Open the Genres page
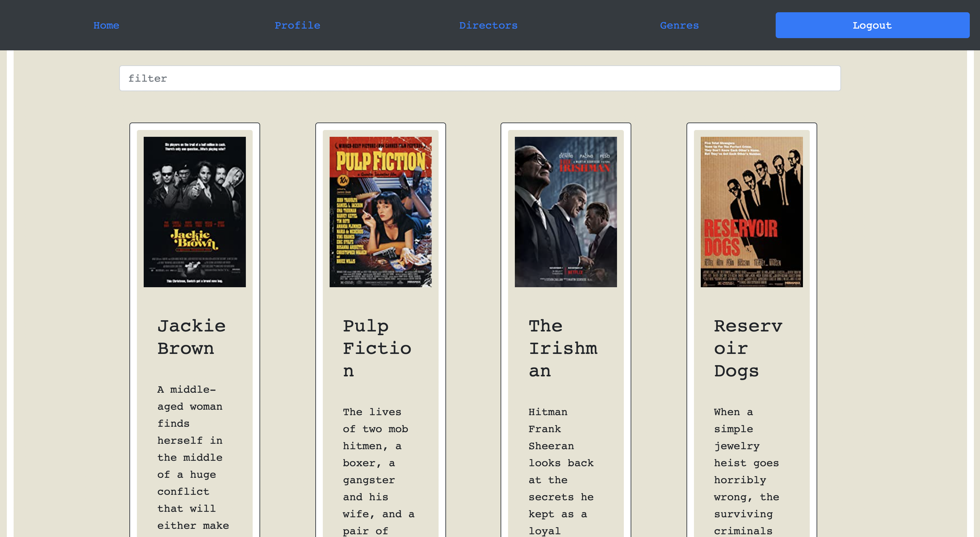This screenshot has width=980, height=537. tap(679, 25)
